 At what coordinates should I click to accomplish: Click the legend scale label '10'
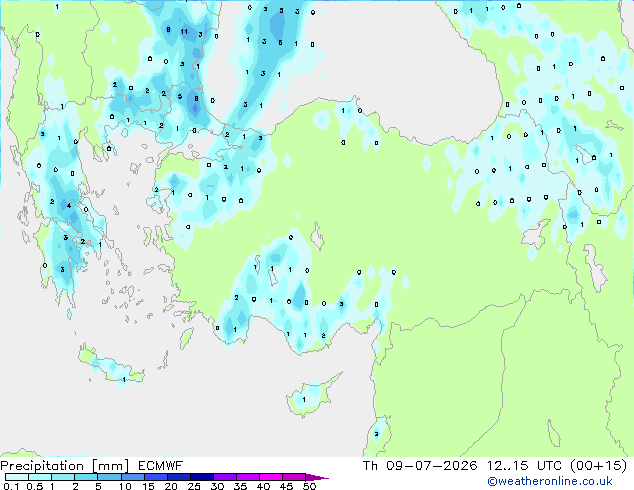click(x=125, y=486)
